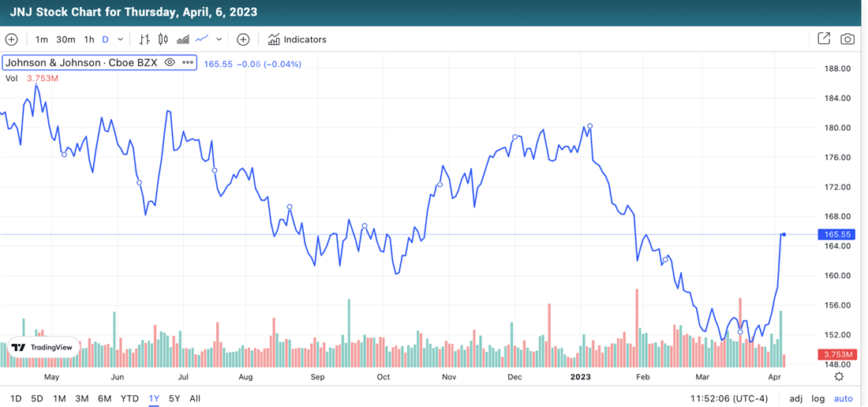Select the bars chart style icon
Image resolution: width=868 pixels, height=407 pixels.
point(144,39)
